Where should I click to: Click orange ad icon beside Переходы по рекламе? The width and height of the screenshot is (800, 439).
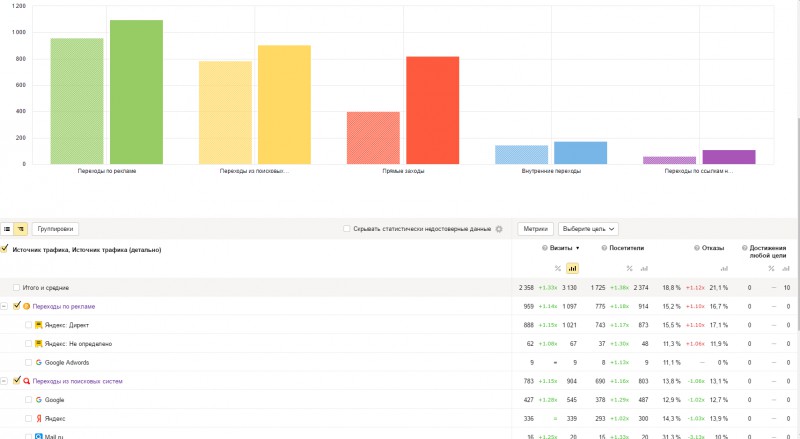click(27, 307)
